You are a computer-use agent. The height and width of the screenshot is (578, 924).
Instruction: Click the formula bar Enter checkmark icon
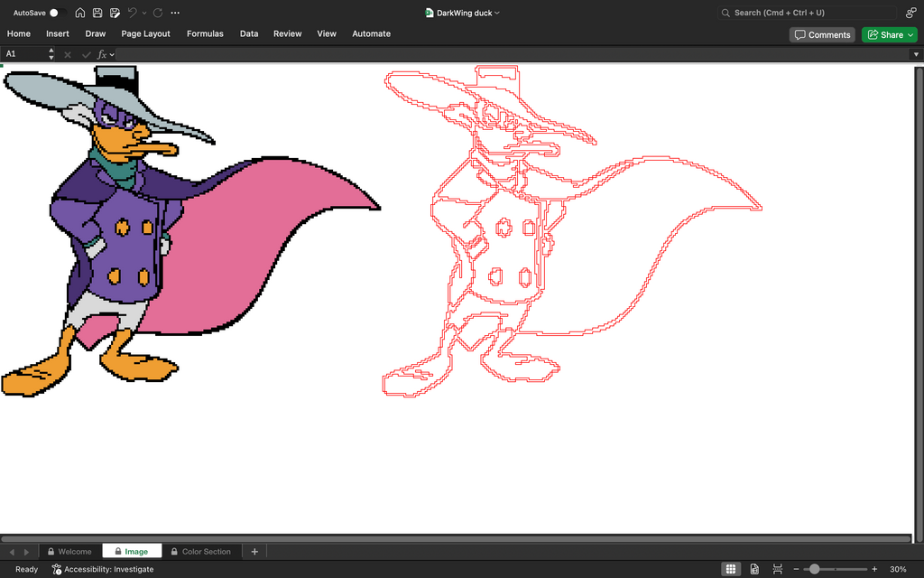[86, 54]
